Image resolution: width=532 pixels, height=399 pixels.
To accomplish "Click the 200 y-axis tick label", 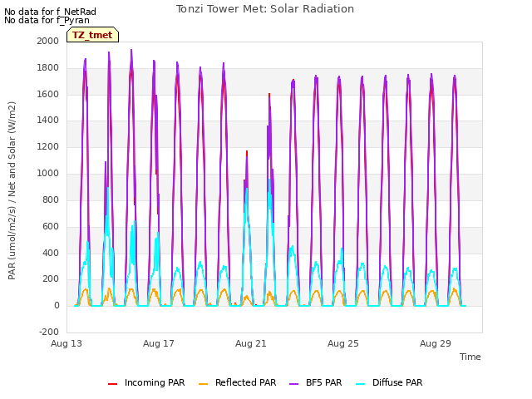I will (51, 279).
